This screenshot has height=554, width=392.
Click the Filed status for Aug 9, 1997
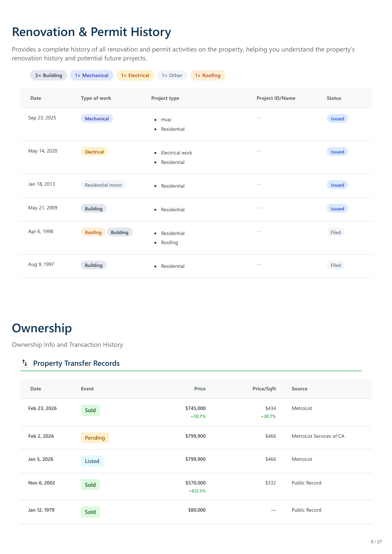[x=336, y=265]
